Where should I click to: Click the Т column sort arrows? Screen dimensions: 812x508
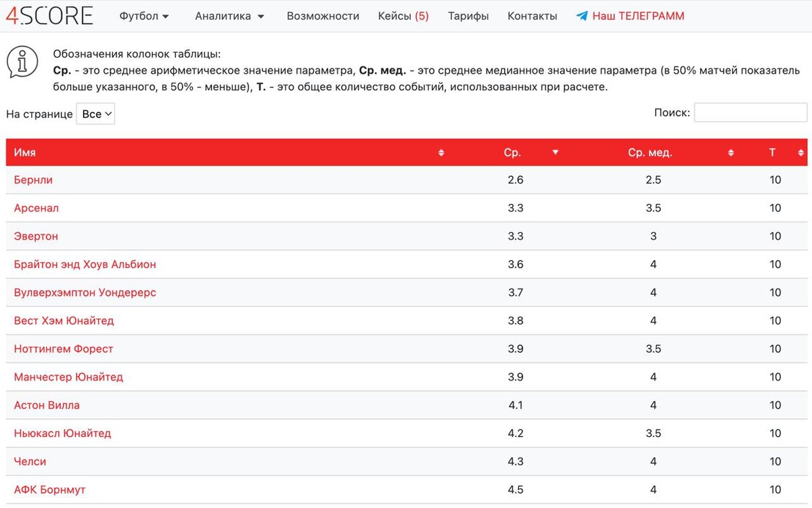pyautogui.click(x=801, y=153)
